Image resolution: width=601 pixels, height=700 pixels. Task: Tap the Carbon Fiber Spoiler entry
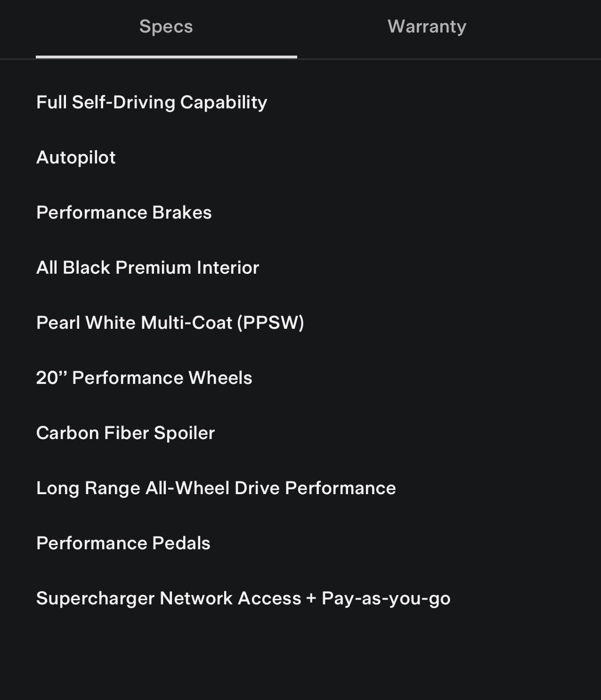click(x=125, y=433)
